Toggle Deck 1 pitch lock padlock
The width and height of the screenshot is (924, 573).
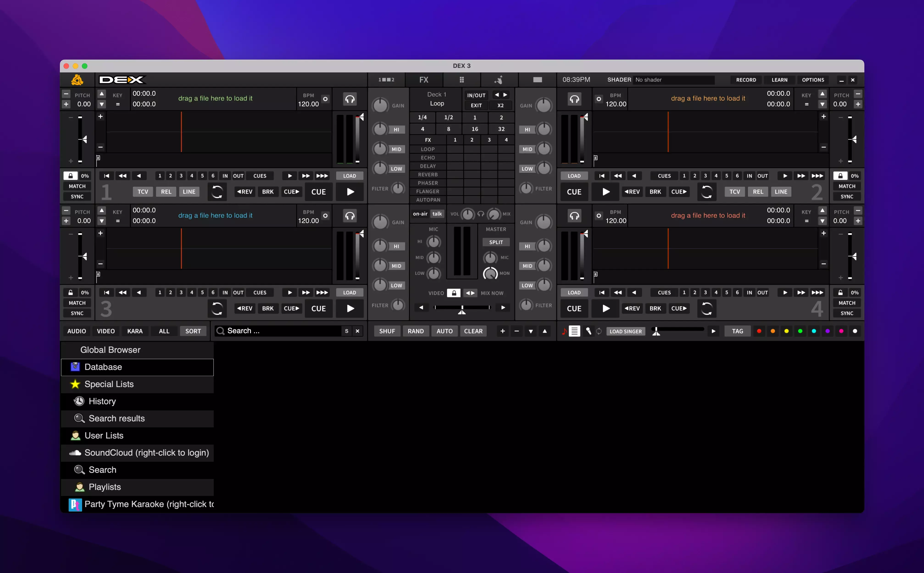70,176
